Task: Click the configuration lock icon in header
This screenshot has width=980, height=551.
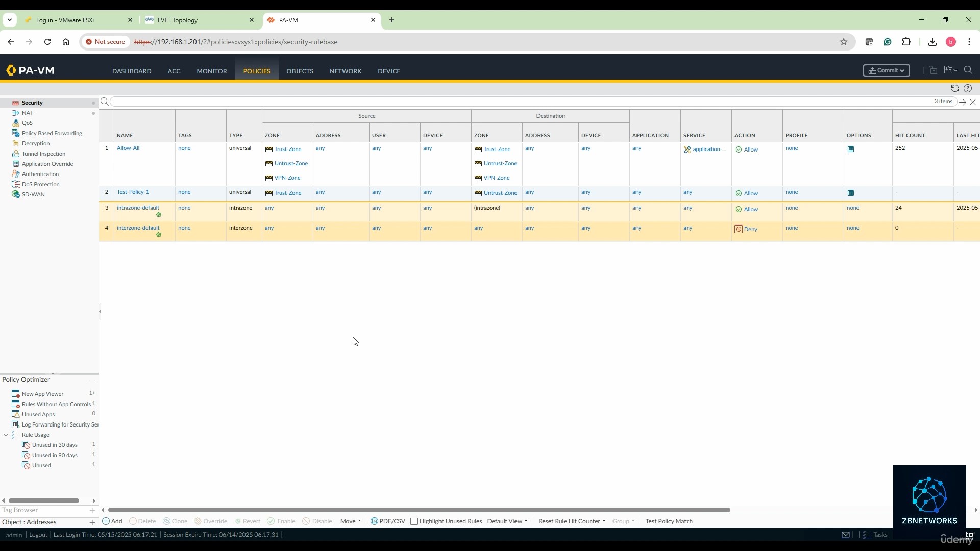Action: [933, 70]
